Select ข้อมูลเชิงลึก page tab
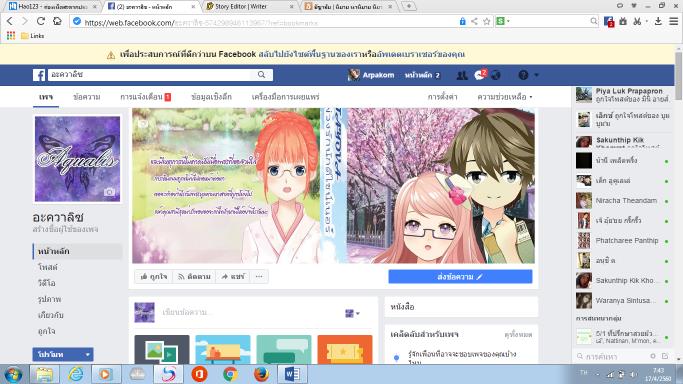Image resolution: width=683 pixels, height=384 pixels. (211, 97)
